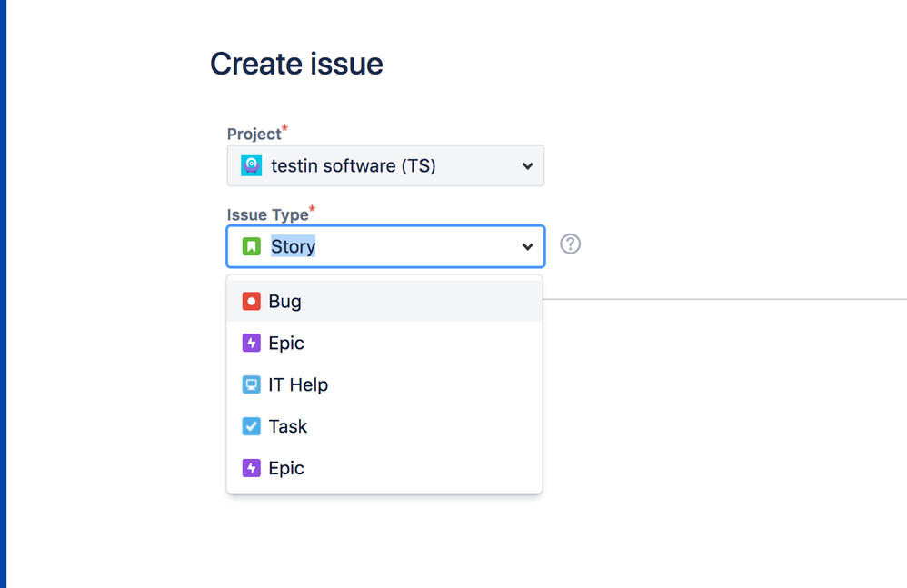Screen dimensions: 907x588
Task: Click the second Epic icon in the list
Action: [251, 468]
